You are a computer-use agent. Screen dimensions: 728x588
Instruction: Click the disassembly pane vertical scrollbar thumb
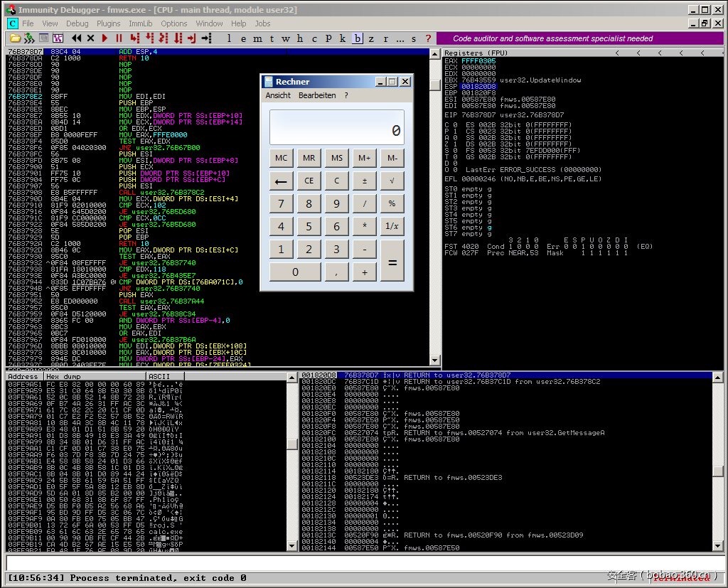(x=435, y=85)
